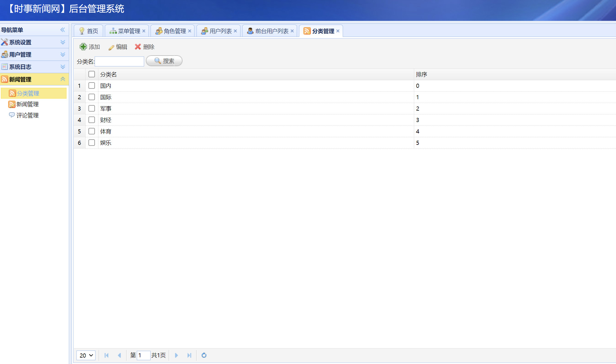
Task: Close the 角色管理 tab
Action: point(190,31)
